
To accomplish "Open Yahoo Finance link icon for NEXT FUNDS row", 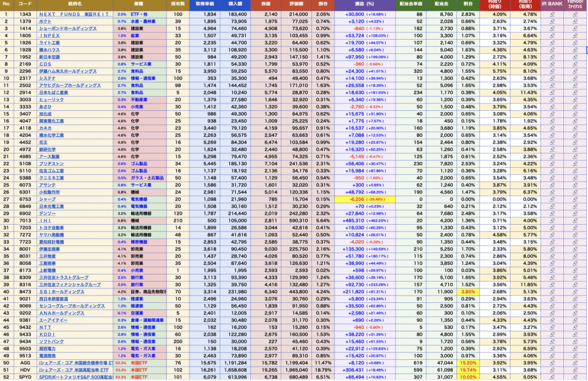I will (575, 14).
